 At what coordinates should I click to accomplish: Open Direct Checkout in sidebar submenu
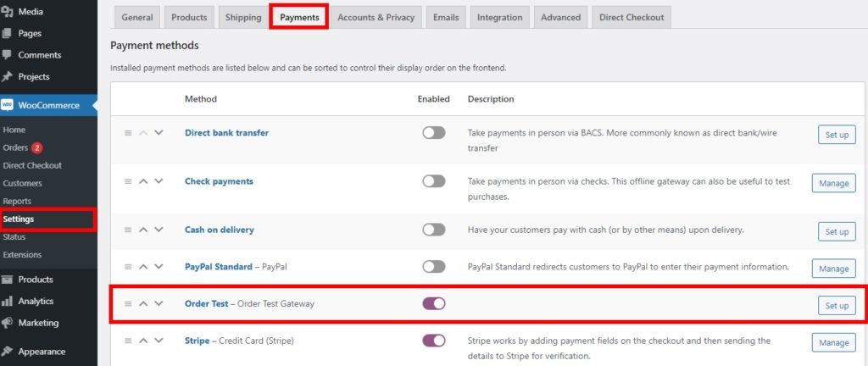pos(32,165)
